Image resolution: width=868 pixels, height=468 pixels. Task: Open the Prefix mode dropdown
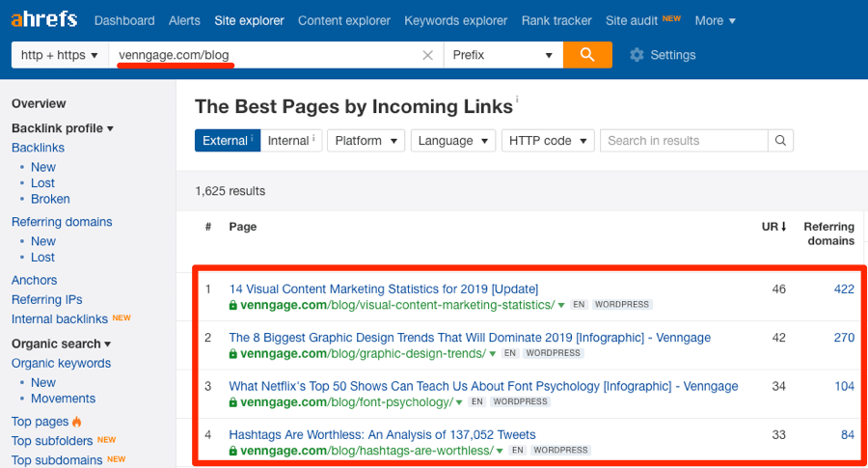click(x=503, y=55)
